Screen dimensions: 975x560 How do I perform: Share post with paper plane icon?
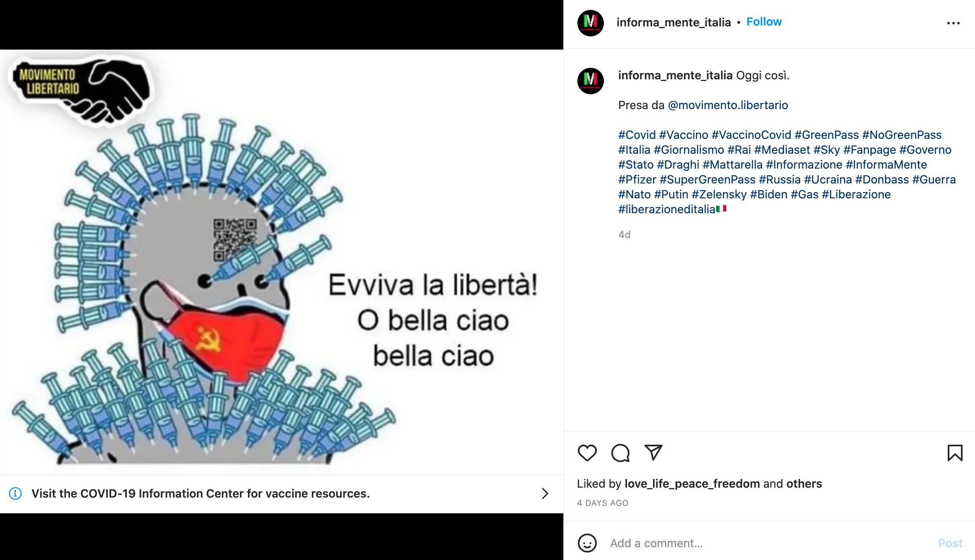653,453
